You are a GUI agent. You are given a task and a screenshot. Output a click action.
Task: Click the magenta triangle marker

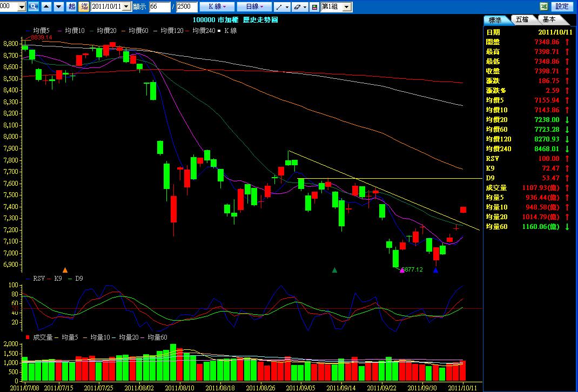(402, 271)
